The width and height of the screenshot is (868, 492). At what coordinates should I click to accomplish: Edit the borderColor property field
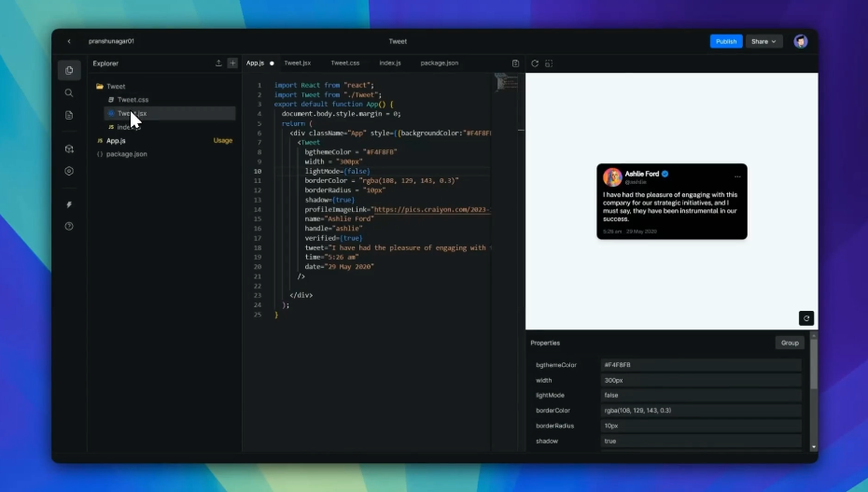click(701, 411)
